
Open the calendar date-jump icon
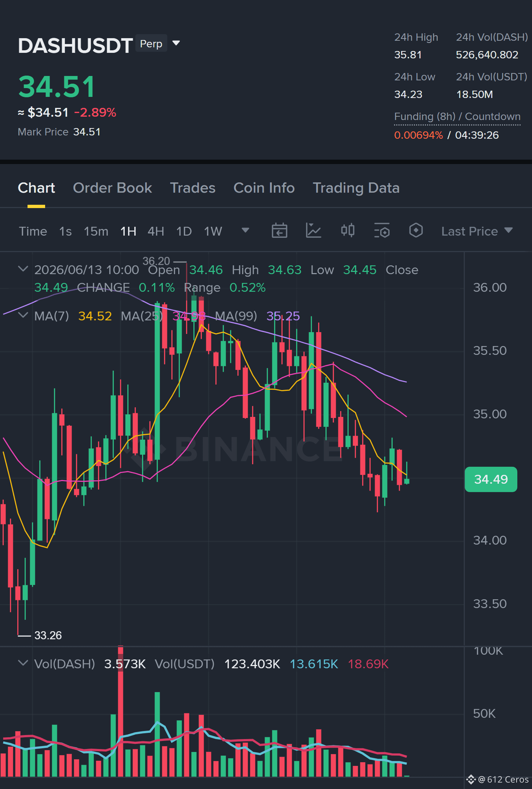point(279,231)
